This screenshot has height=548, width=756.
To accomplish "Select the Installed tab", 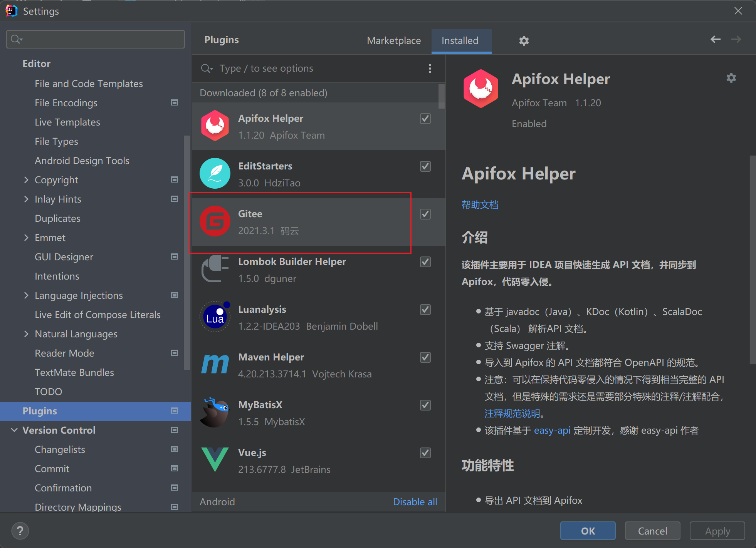I will pos(461,41).
